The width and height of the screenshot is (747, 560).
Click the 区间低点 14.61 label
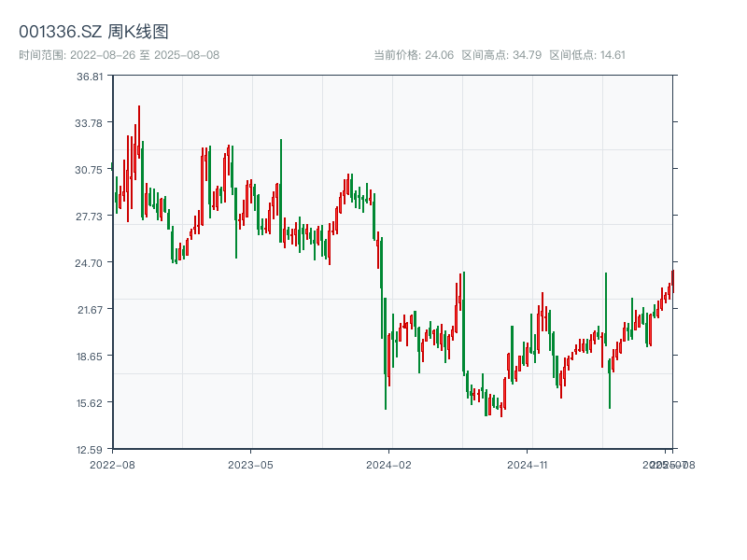[587, 55]
